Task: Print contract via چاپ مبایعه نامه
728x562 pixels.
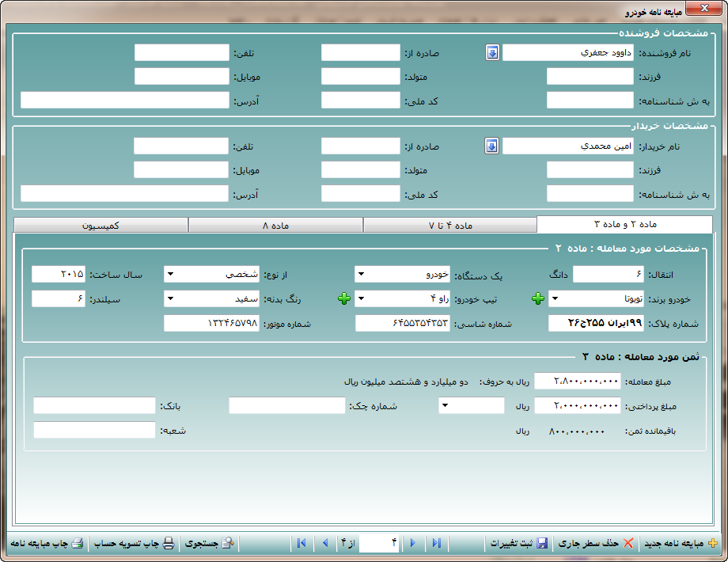Action: [77, 544]
